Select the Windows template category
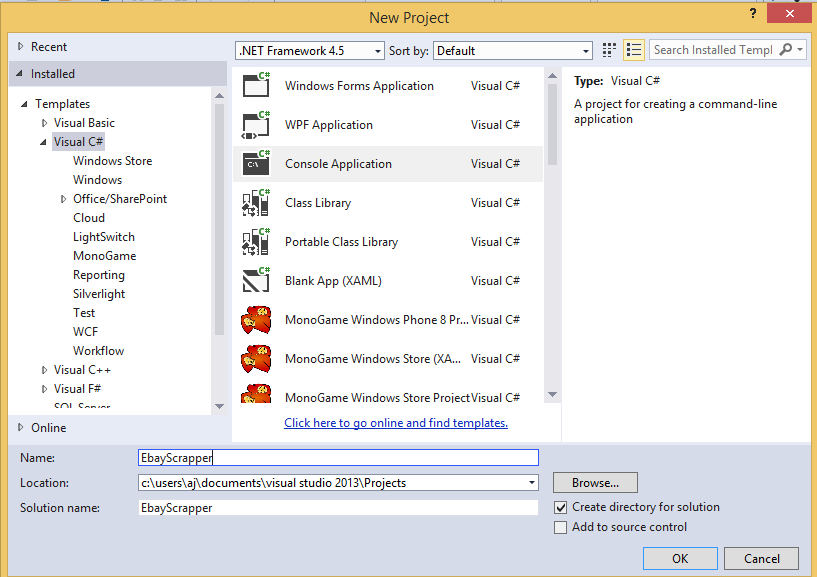 pyautogui.click(x=97, y=180)
